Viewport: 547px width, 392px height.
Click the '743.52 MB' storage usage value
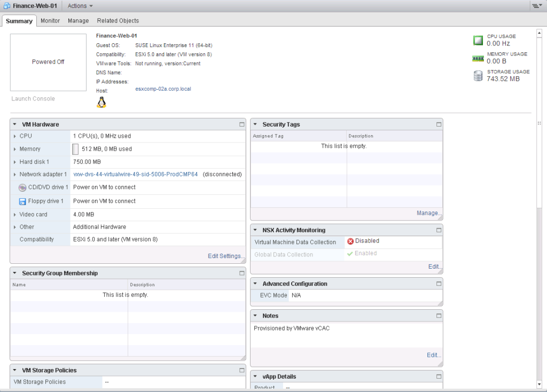(503, 79)
